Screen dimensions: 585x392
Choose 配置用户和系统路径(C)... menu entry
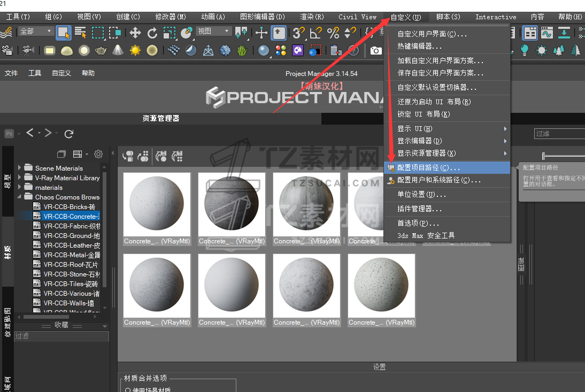pyautogui.click(x=447, y=180)
